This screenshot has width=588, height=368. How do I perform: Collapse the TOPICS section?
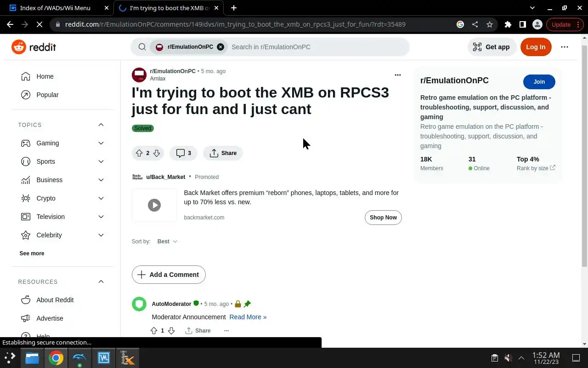pyautogui.click(x=101, y=125)
